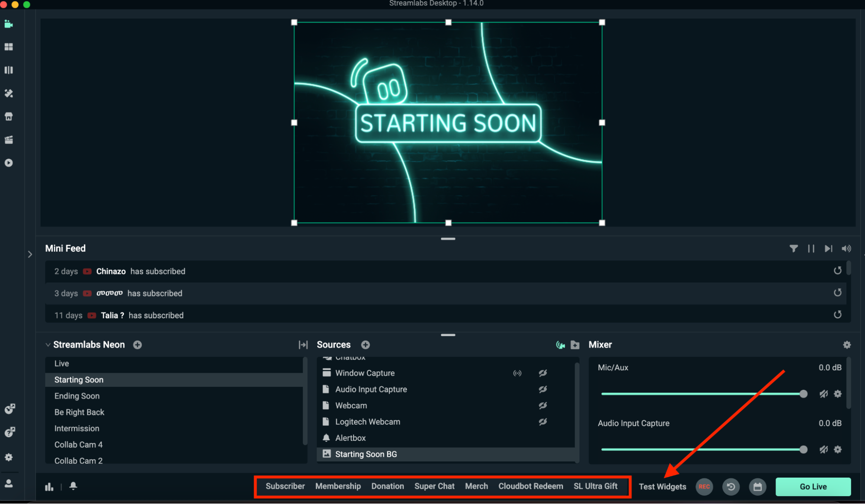Select the Intermission scene

pos(174,428)
